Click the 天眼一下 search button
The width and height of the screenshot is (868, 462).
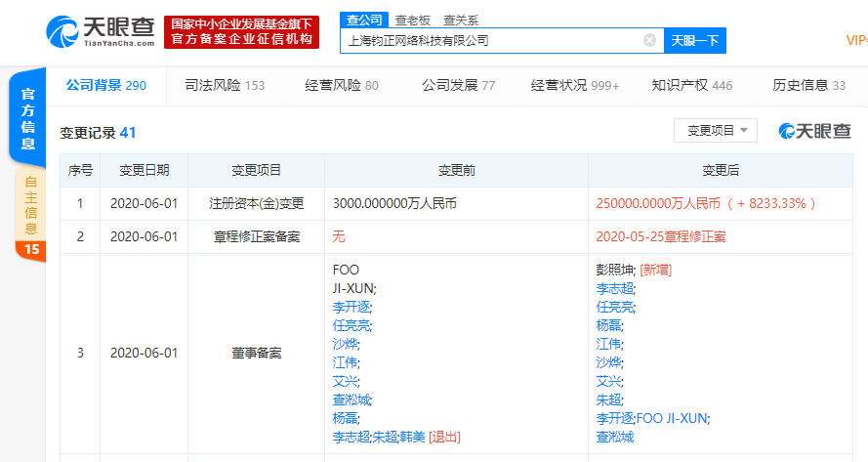pyautogui.click(x=695, y=40)
